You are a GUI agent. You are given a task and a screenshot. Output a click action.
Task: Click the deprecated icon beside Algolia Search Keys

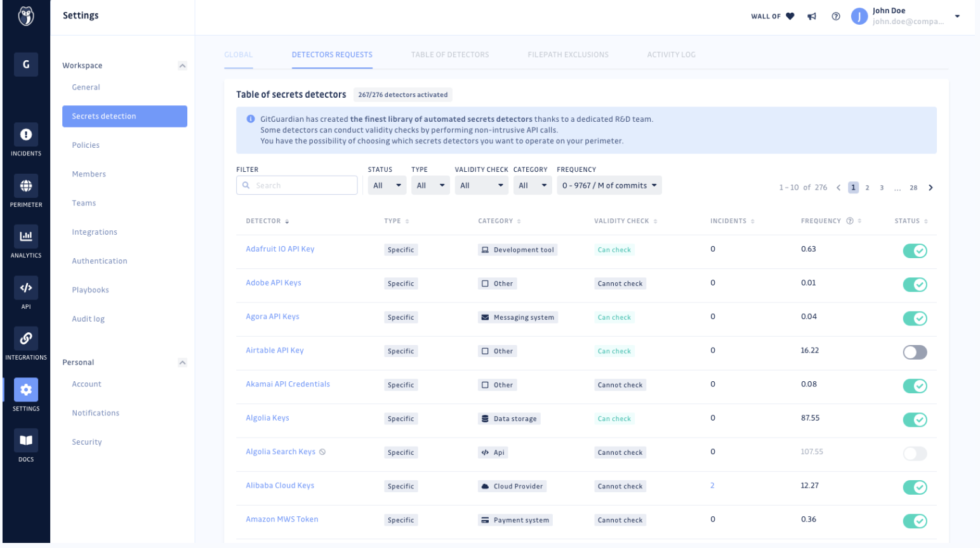(x=322, y=452)
